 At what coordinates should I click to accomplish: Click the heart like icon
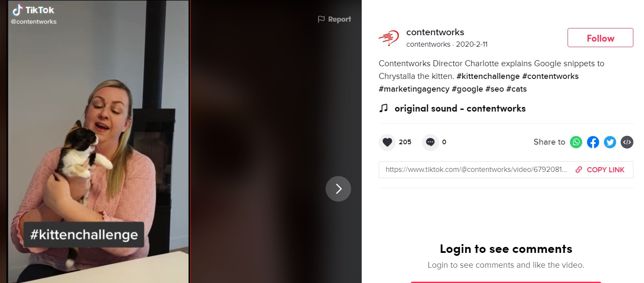pyautogui.click(x=387, y=142)
